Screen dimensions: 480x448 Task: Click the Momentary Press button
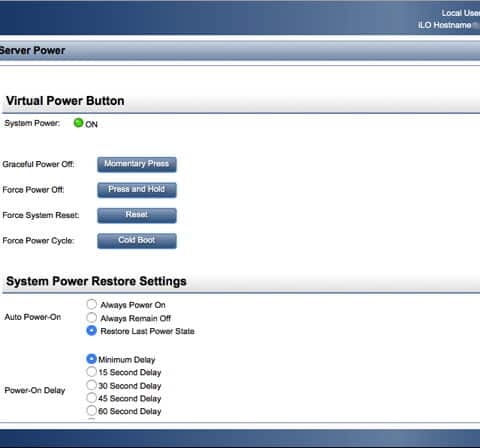coord(137,164)
